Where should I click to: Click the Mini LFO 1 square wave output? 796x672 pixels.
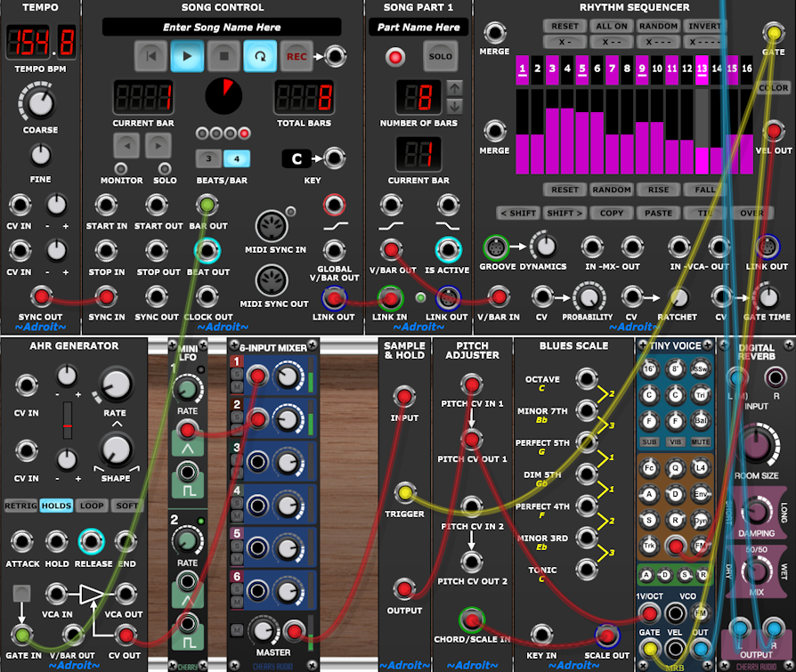tap(187, 472)
